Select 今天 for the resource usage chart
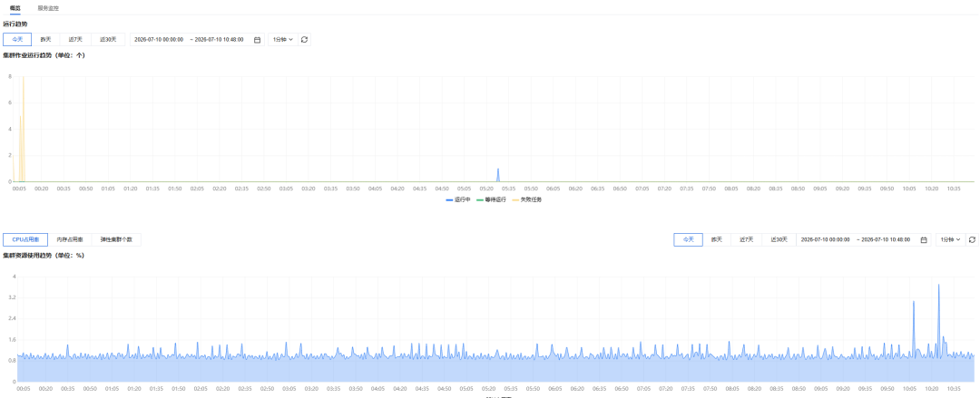The height and width of the screenshot is (398, 980). click(688, 240)
